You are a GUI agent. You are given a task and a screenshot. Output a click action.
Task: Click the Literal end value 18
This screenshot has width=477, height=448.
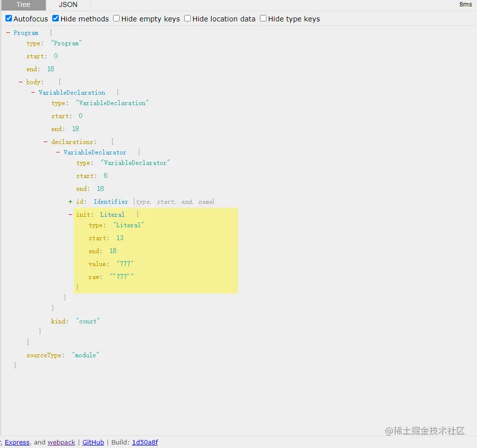coord(113,251)
